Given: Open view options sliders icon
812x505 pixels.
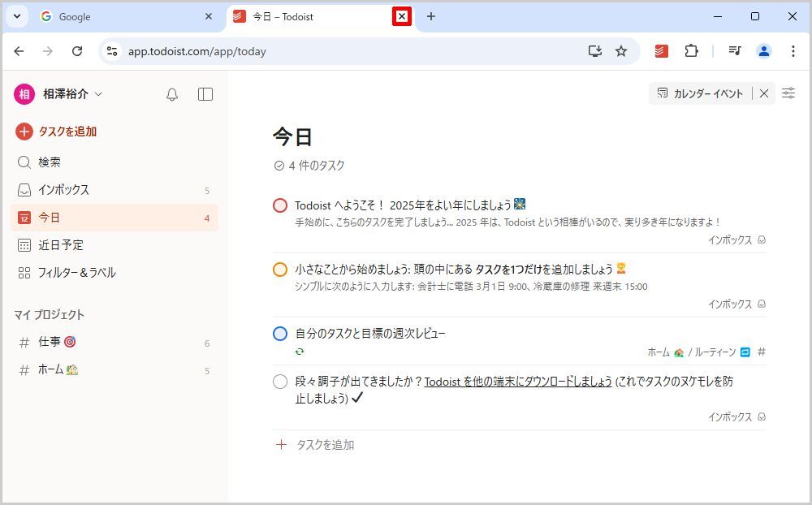Looking at the screenshot, I should tap(788, 93).
